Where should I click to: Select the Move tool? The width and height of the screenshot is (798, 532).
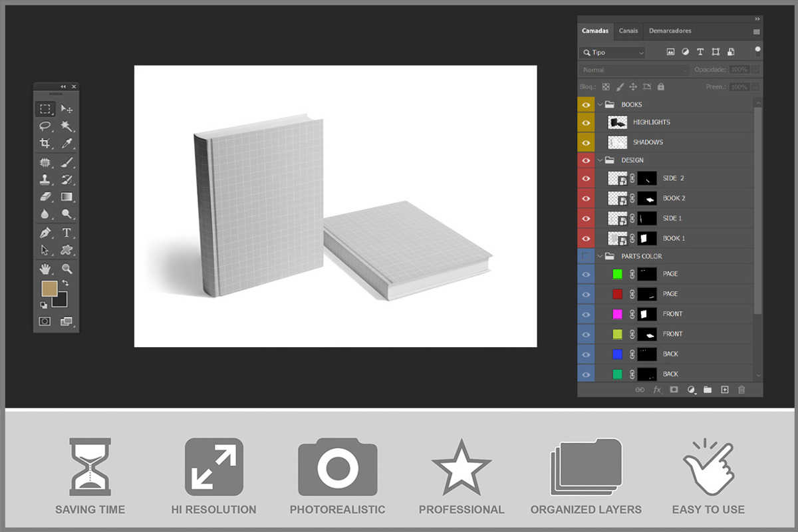pos(66,109)
